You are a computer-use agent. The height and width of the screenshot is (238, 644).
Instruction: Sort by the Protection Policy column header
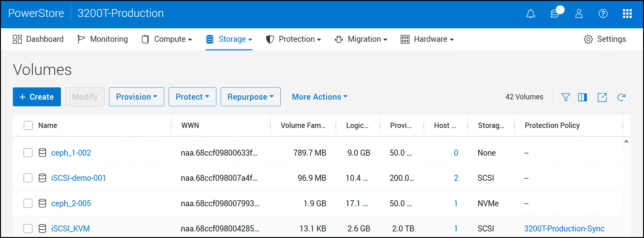[x=552, y=125]
